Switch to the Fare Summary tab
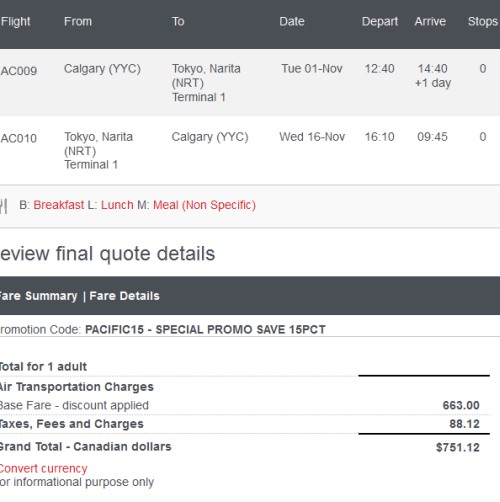500x502 pixels. click(x=38, y=296)
